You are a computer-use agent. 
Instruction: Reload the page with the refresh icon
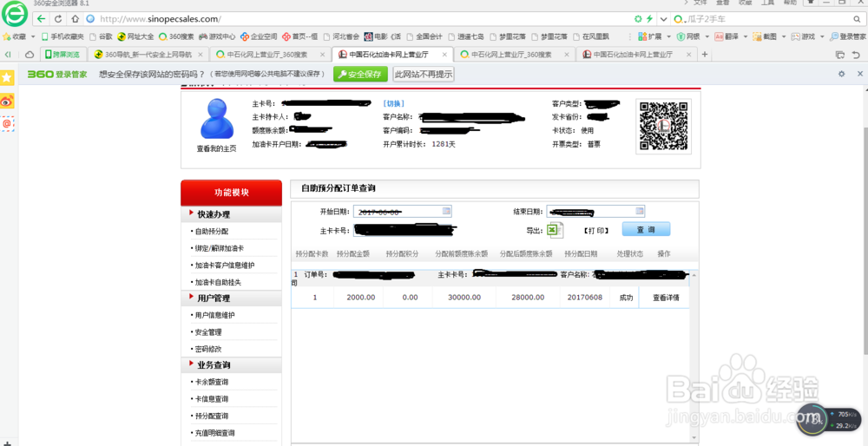click(58, 19)
